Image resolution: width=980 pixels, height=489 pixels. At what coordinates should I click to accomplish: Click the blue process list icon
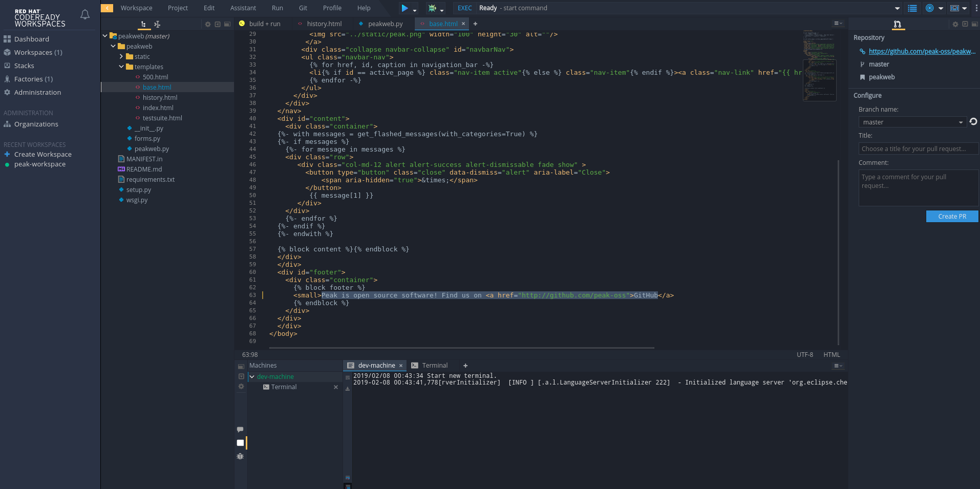point(912,8)
